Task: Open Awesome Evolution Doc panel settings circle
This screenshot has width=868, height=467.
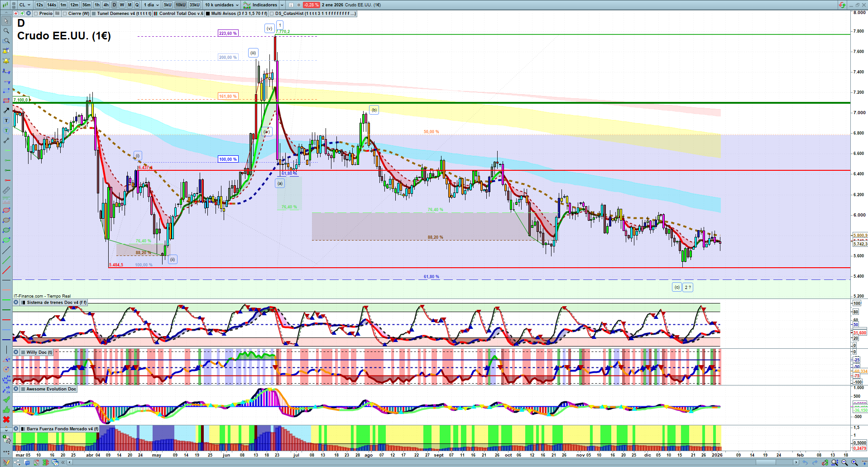Action: (16, 389)
